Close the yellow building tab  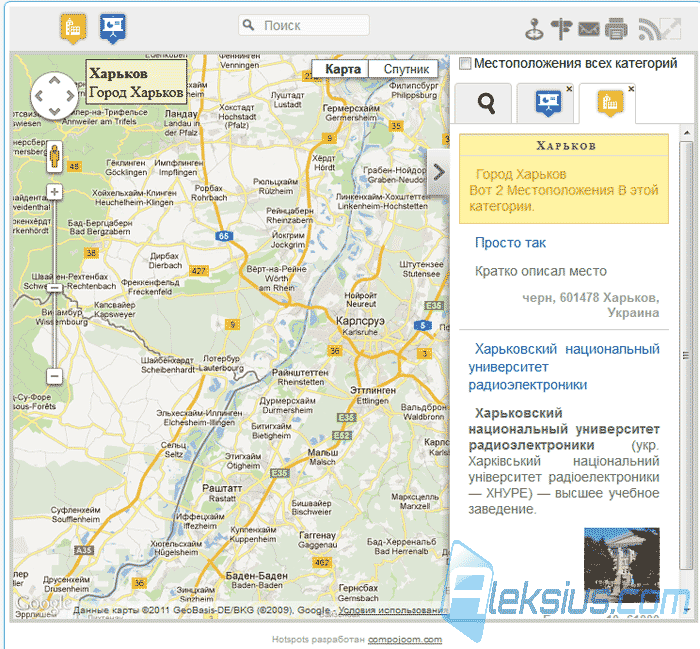631,89
